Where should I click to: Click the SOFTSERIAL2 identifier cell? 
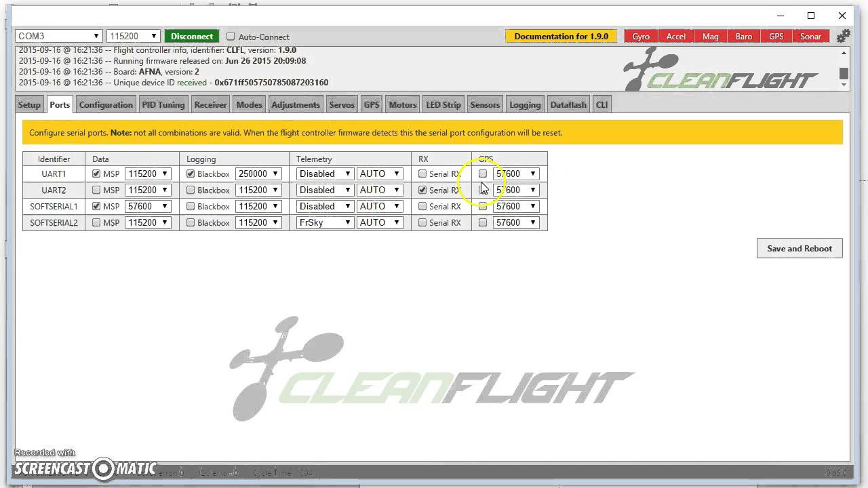pyautogui.click(x=54, y=223)
